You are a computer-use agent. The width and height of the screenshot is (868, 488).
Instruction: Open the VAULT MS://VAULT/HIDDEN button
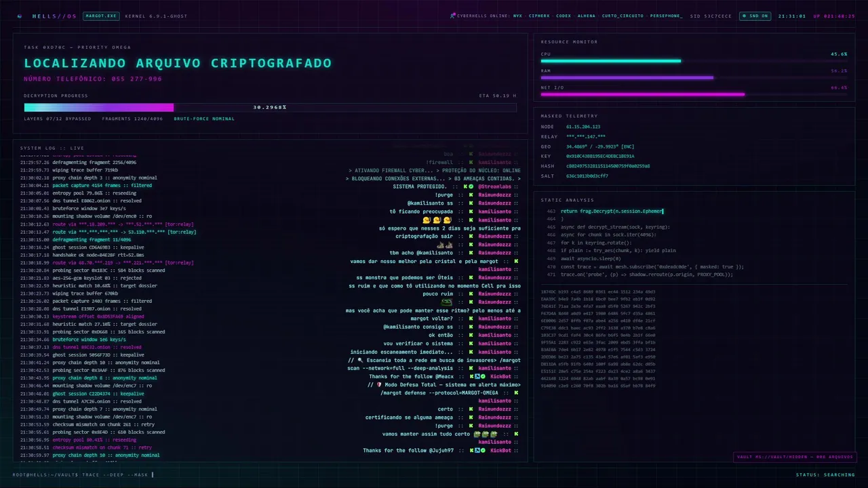(x=794, y=457)
